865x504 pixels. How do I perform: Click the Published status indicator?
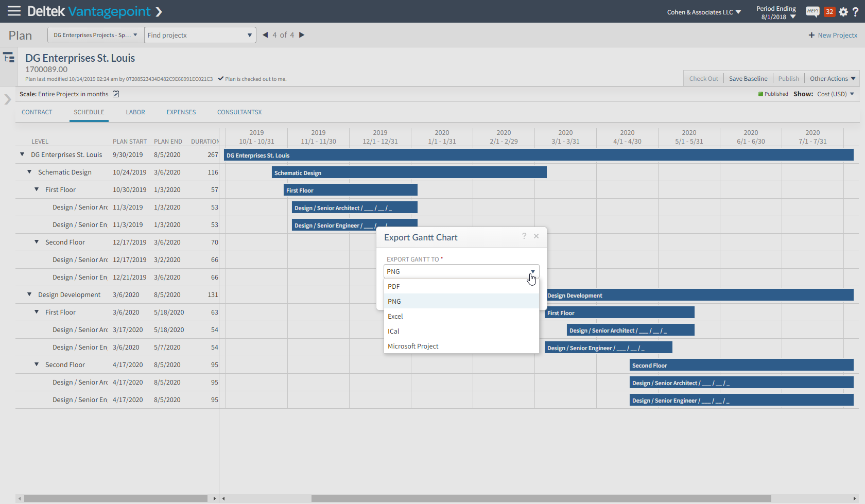pyautogui.click(x=773, y=94)
